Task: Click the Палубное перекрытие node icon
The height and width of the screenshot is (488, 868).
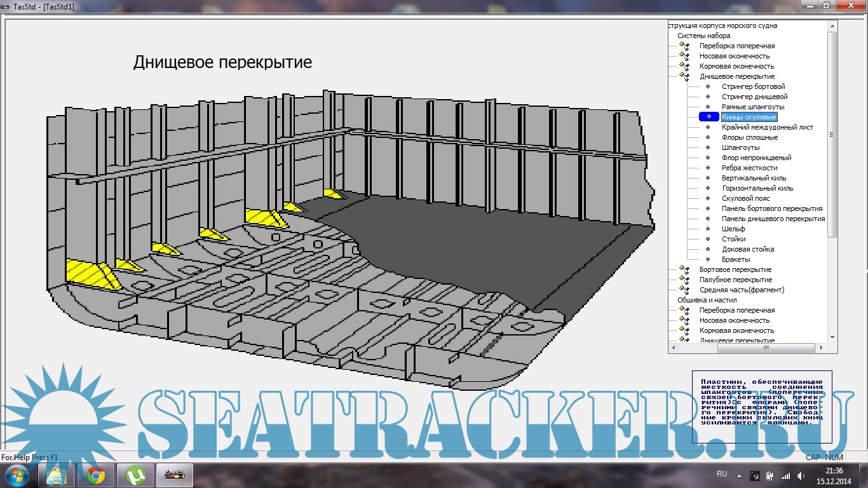Action: [x=684, y=280]
